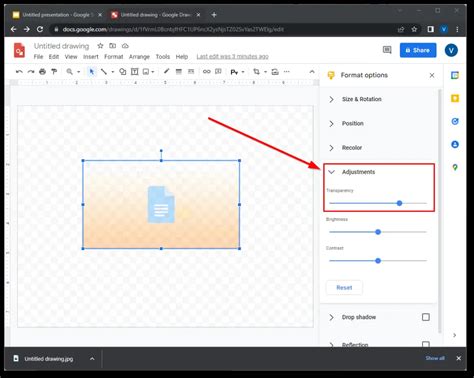
Task: Open the File menu
Action: [38, 57]
